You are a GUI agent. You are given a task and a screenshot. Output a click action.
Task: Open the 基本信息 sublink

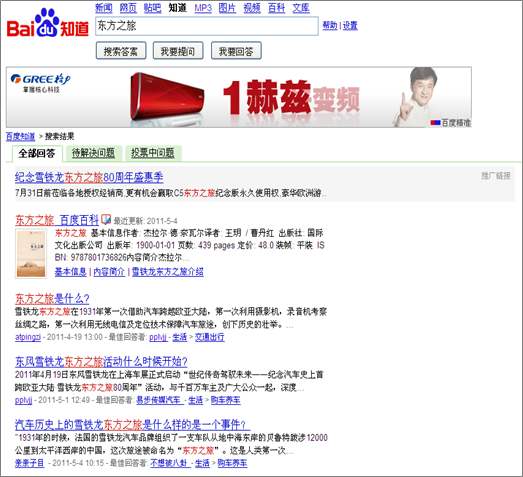pos(70,272)
